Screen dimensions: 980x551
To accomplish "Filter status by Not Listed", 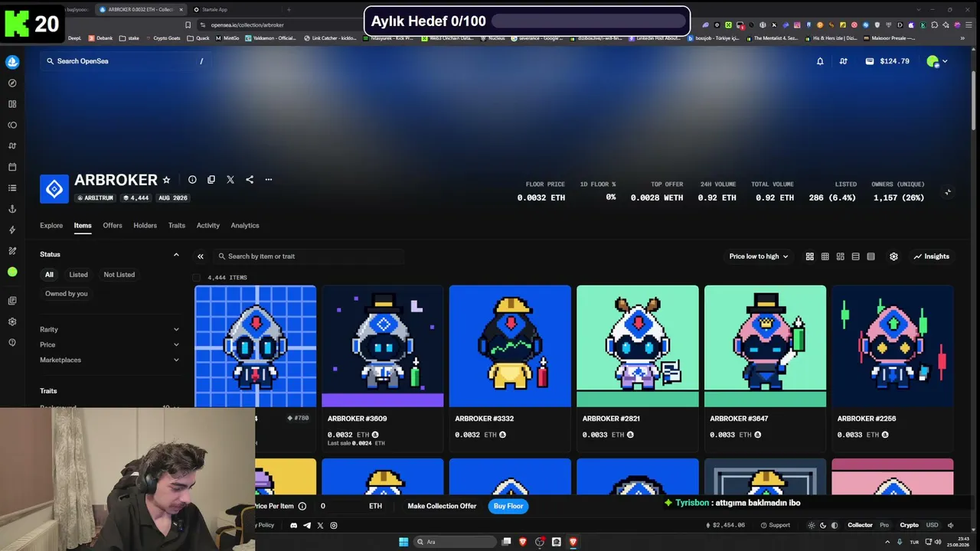I will (x=119, y=275).
